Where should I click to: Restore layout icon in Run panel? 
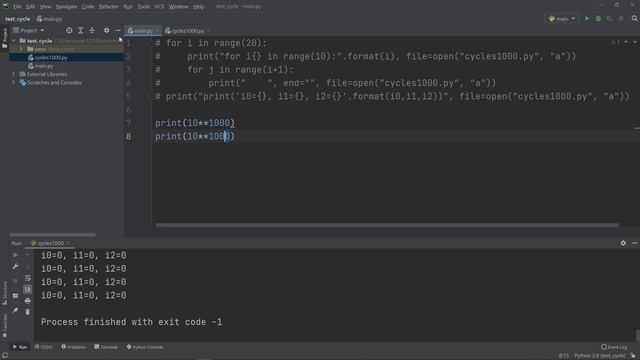point(15,296)
